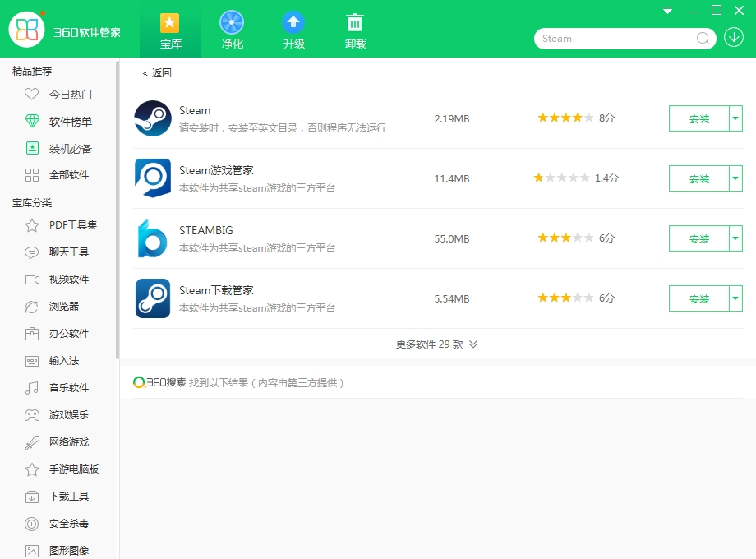Screen dimensions: 756x559
Task: Click the download tray icon for 下载工具
Action: point(32,497)
